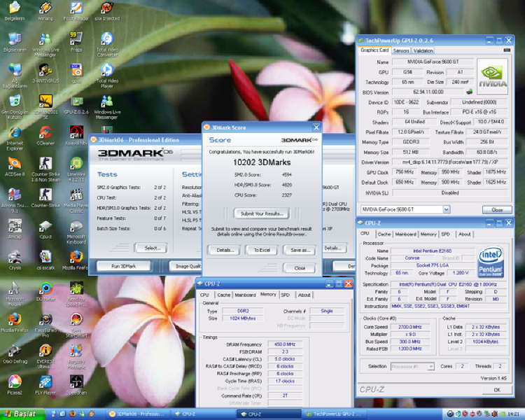Viewport: 525px width, 420px height.
Task: Click the GPU-Z screenshot camera icon
Action: [507, 50]
